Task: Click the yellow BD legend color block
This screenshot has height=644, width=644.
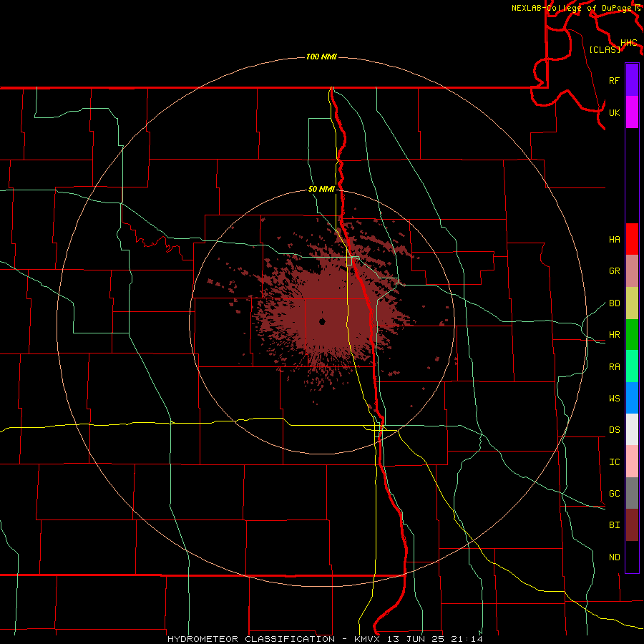Action: (632, 303)
